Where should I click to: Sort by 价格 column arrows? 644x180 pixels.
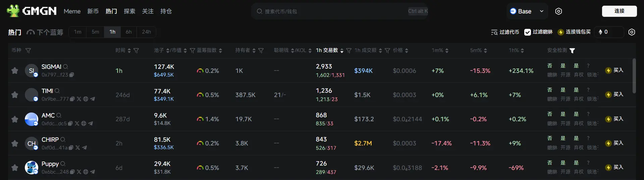pos(407,51)
